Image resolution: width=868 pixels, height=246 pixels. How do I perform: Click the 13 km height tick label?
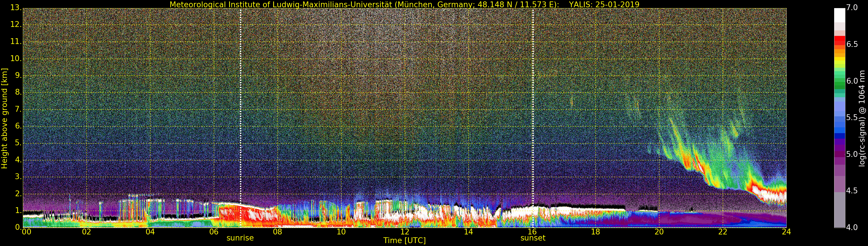[15, 8]
